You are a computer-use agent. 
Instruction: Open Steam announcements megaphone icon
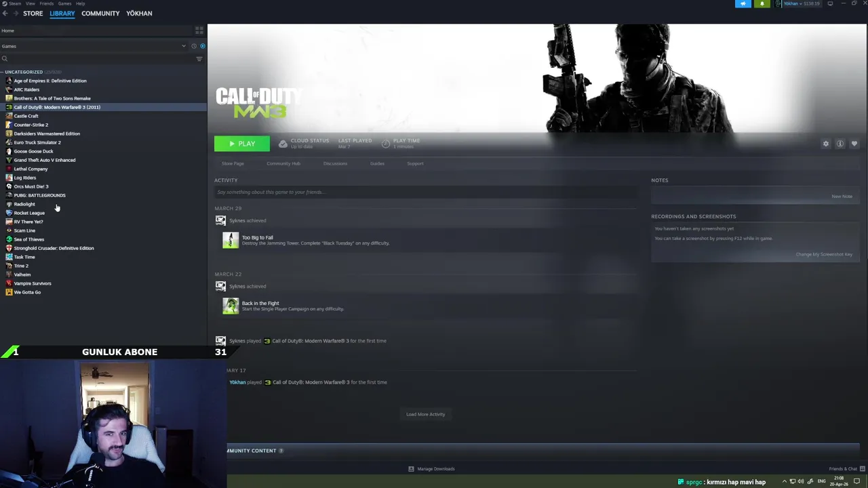tap(743, 3)
